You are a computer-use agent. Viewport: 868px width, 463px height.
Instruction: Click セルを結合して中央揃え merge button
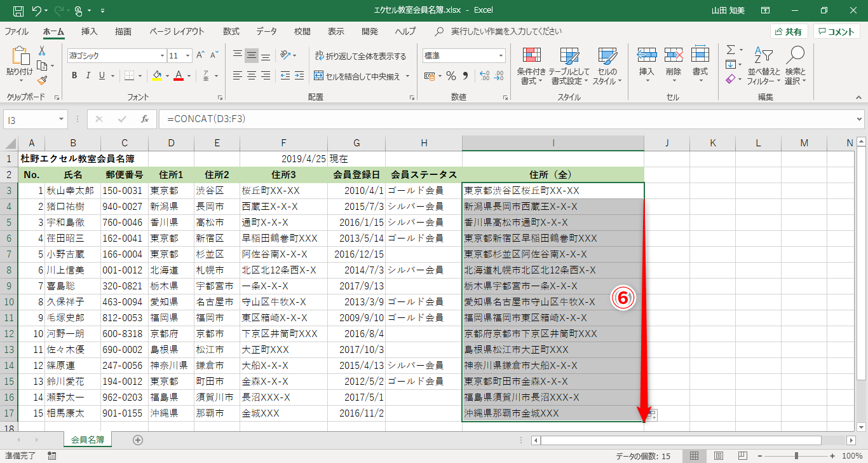(357, 76)
